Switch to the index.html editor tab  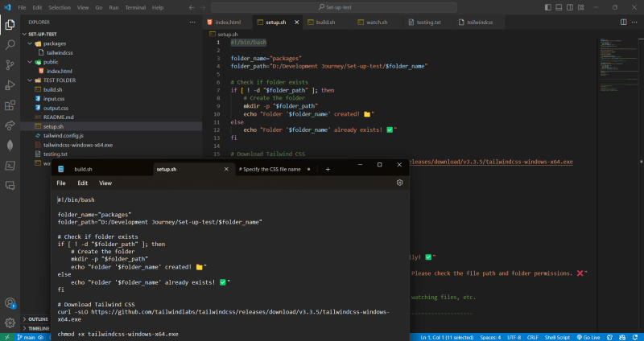pos(227,23)
